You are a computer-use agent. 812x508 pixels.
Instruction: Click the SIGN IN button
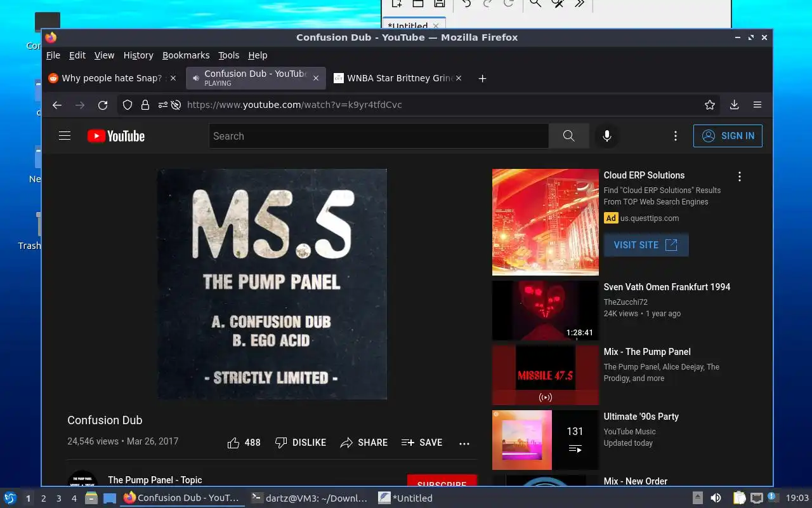pyautogui.click(x=728, y=136)
